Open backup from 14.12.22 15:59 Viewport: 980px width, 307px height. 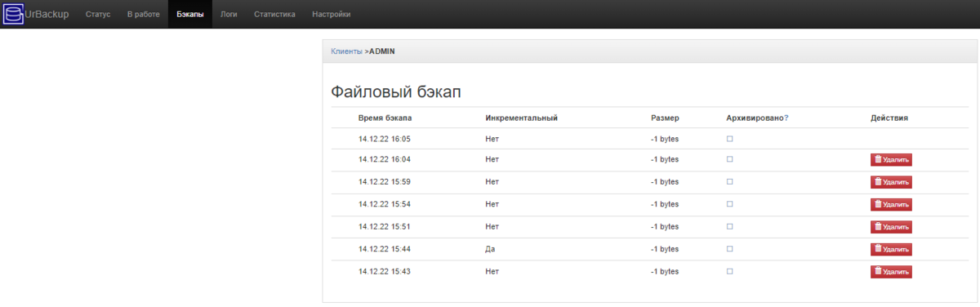click(x=385, y=181)
